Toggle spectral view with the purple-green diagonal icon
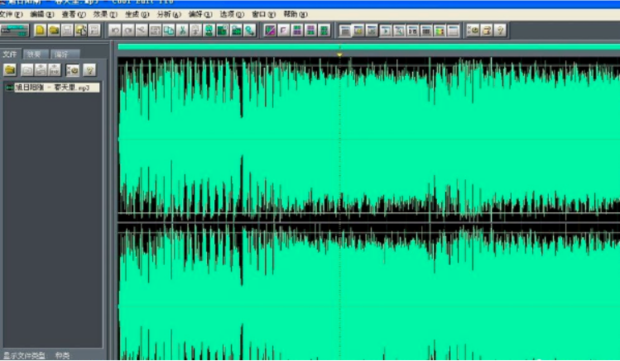 (x=270, y=30)
